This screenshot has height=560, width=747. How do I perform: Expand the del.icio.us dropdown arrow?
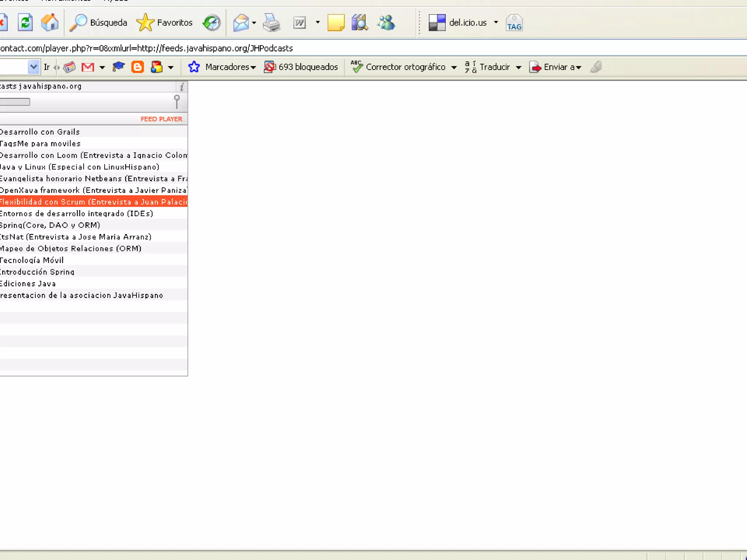coord(496,22)
